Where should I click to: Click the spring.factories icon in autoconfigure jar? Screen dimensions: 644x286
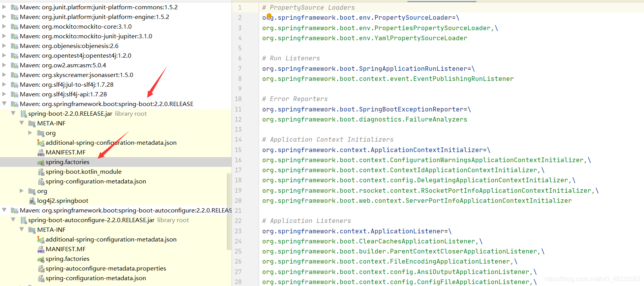[x=41, y=259]
